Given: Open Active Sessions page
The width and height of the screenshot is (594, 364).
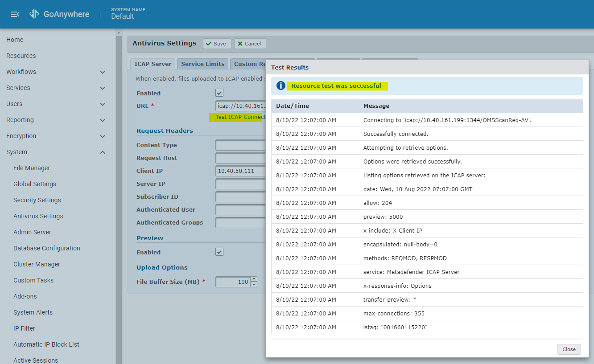Looking at the screenshot, I should point(36,360).
